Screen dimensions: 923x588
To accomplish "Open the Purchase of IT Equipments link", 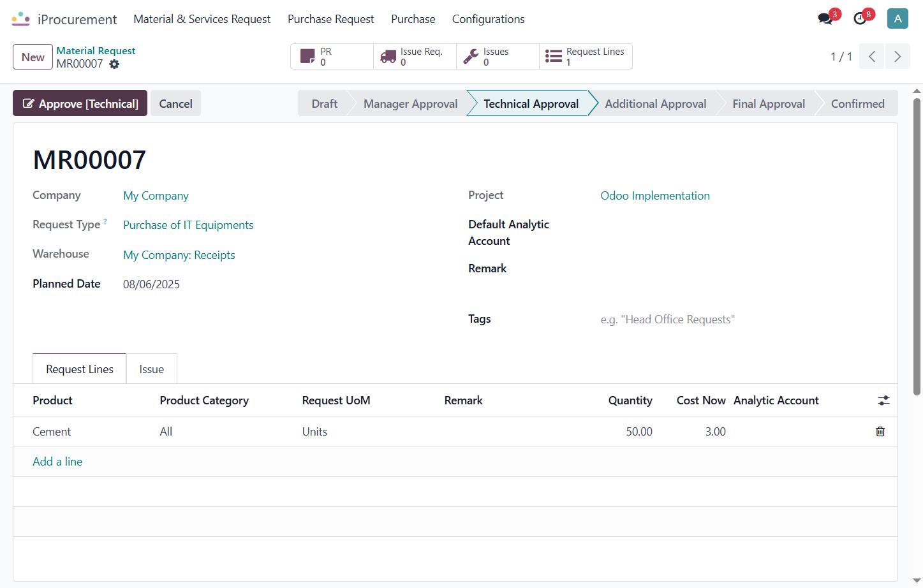I will point(188,225).
